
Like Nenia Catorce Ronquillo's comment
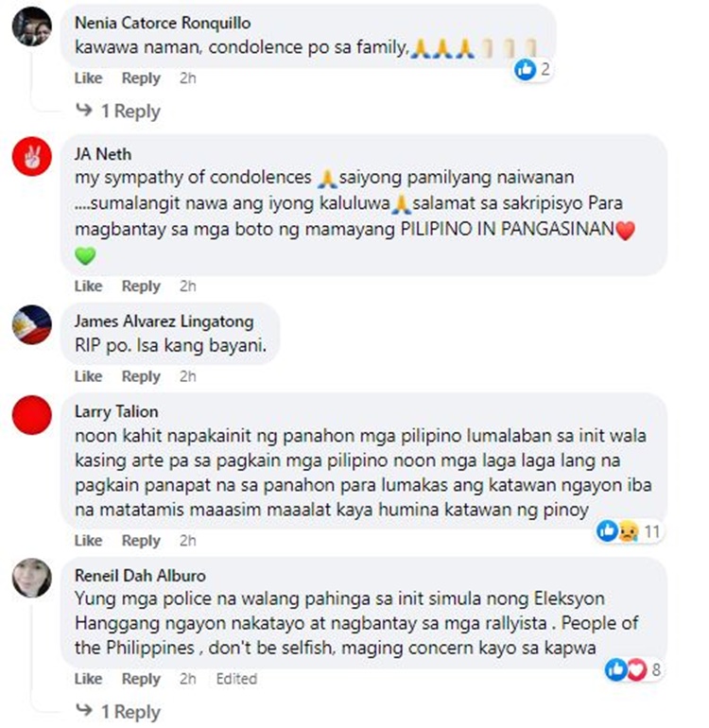[x=88, y=78]
